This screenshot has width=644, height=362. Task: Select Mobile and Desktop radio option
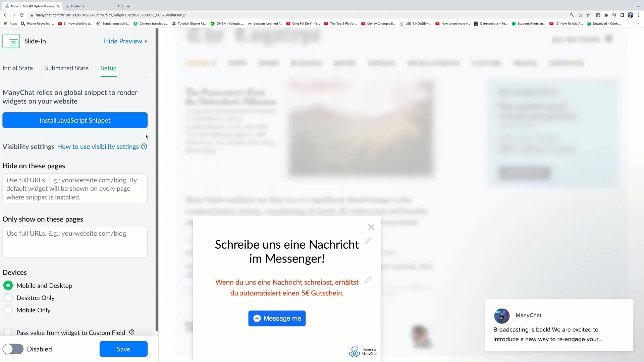pos(8,286)
